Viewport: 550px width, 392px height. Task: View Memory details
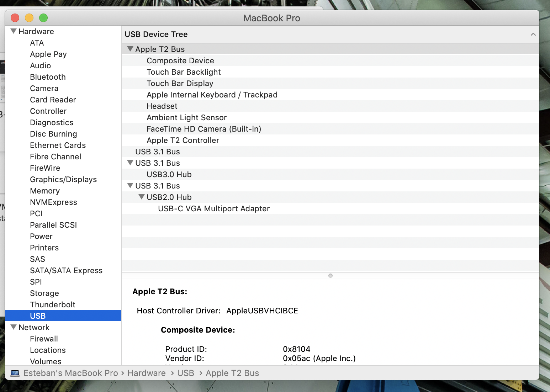point(45,191)
